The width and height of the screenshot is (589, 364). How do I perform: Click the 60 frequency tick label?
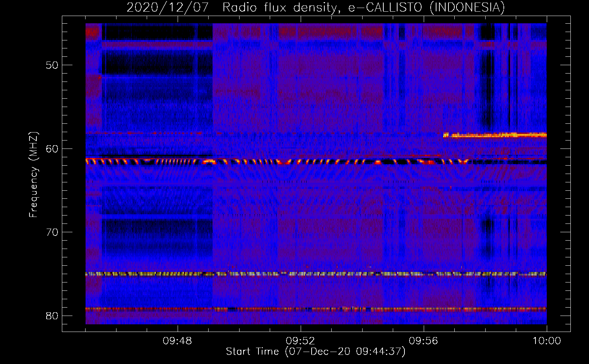point(52,149)
